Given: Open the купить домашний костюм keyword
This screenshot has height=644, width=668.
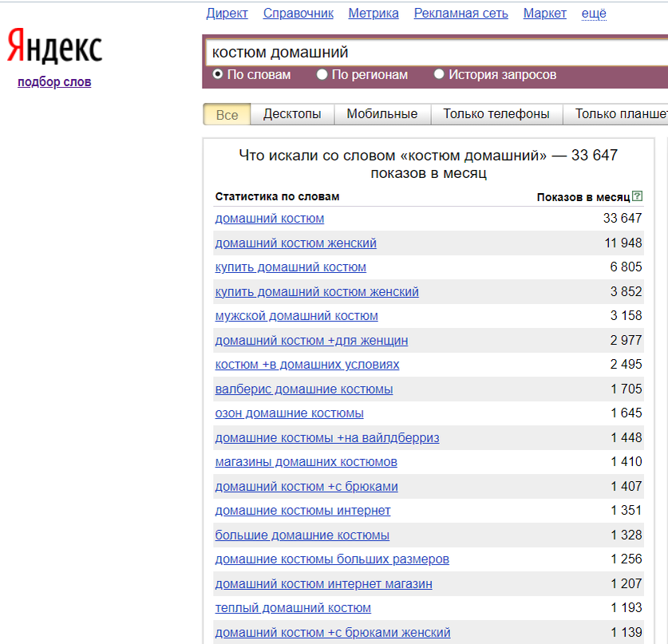Looking at the screenshot, I should pyautogui.click(x=291, y=267).
